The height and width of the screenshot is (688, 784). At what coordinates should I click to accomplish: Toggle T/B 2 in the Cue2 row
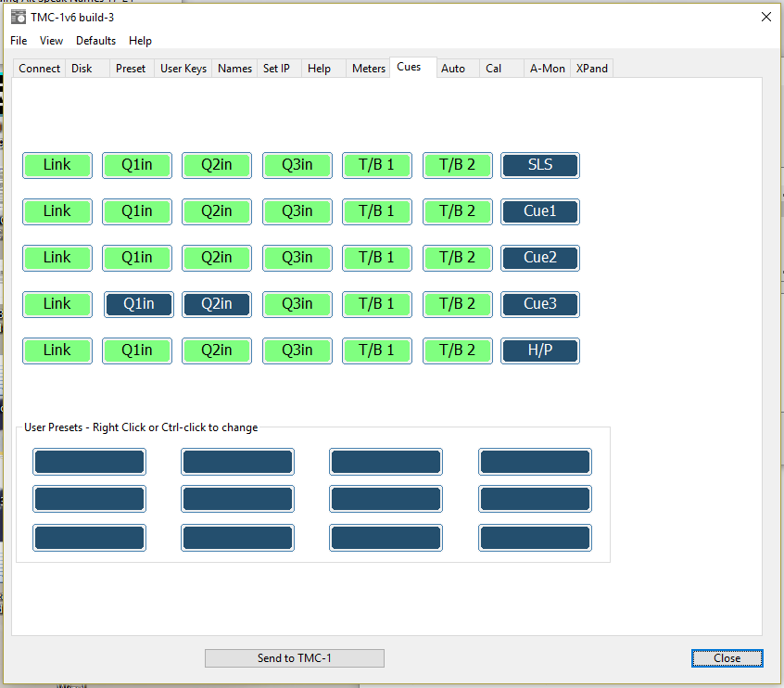tap(458, 258)
